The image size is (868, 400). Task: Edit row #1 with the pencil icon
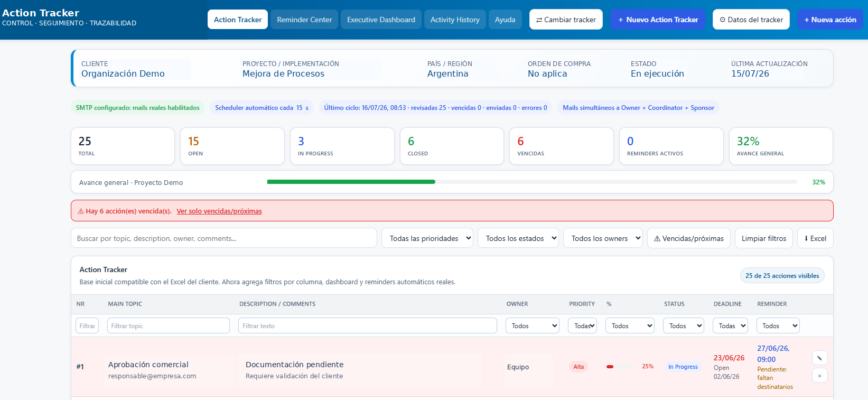(819, 358)
